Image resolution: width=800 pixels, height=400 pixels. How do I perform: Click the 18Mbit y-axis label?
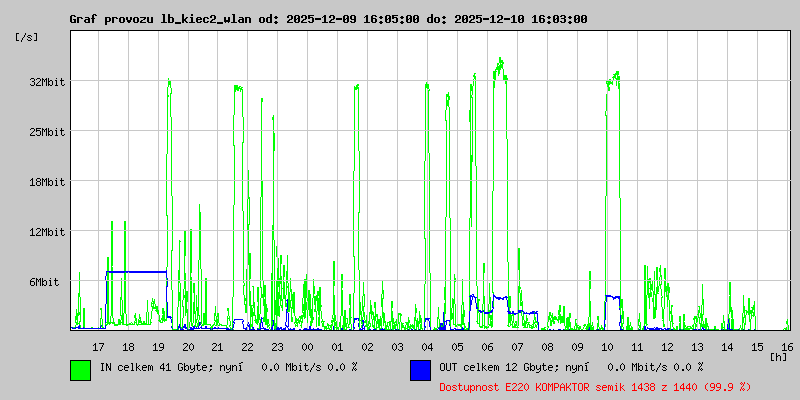[x=47, y=182]
